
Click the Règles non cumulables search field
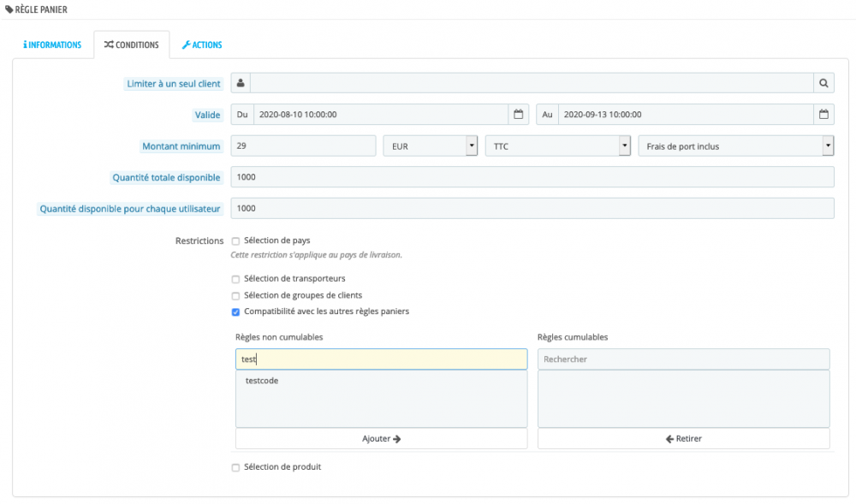click(x=381, y=359)
